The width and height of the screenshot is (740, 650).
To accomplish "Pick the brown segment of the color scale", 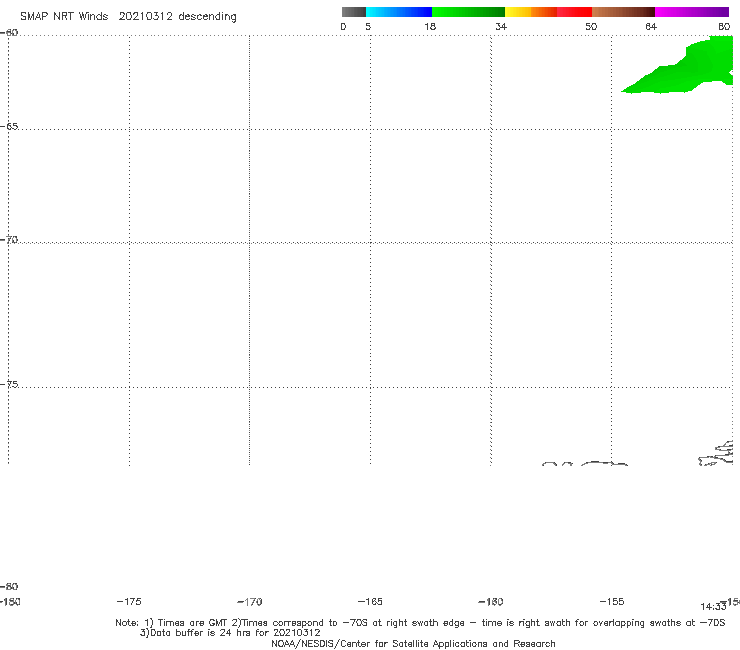I will [x=623, y=12].
